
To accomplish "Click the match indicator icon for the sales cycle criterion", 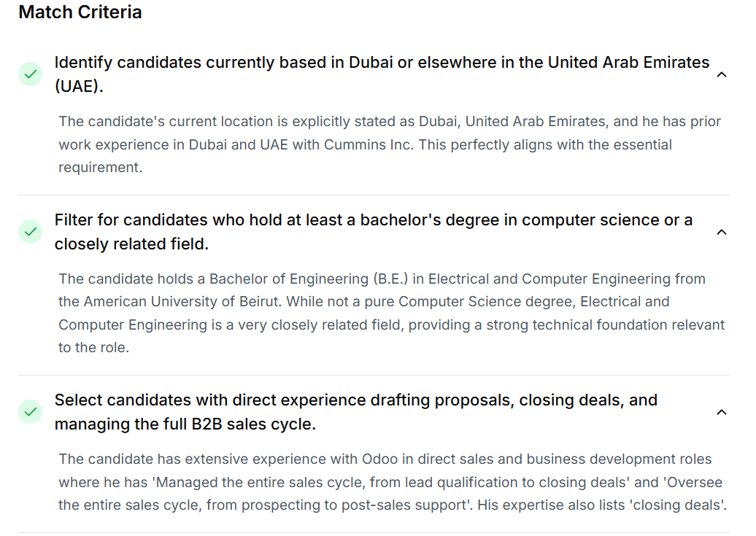I will pos(30,411).
